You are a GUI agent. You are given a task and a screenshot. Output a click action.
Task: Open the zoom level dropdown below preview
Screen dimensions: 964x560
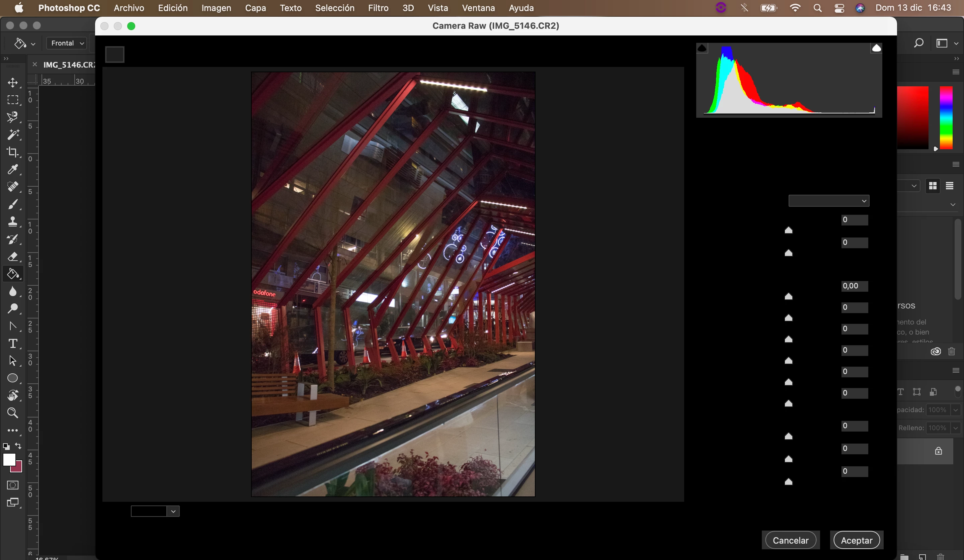173,511
